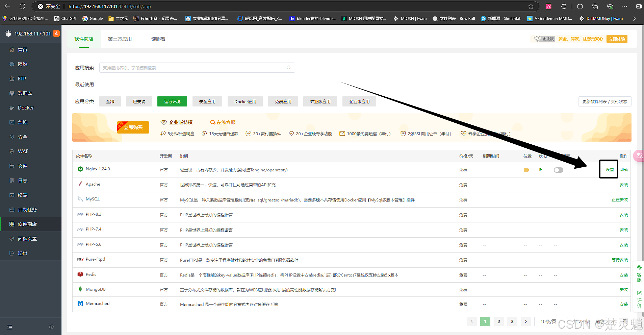Filter by 已安装 category
Viewport: 644px width, 335px height.
(139, 101)
